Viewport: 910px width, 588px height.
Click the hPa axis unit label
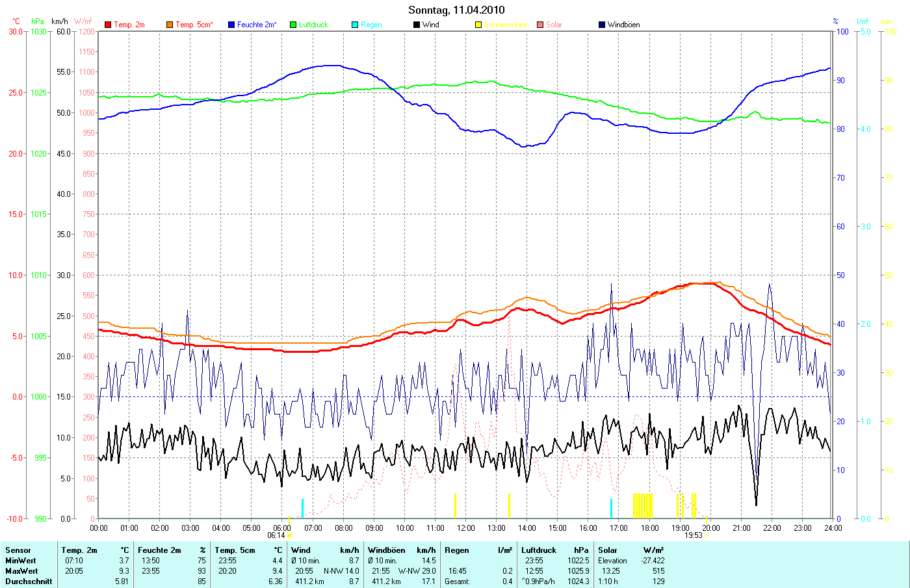pos(38,21)
